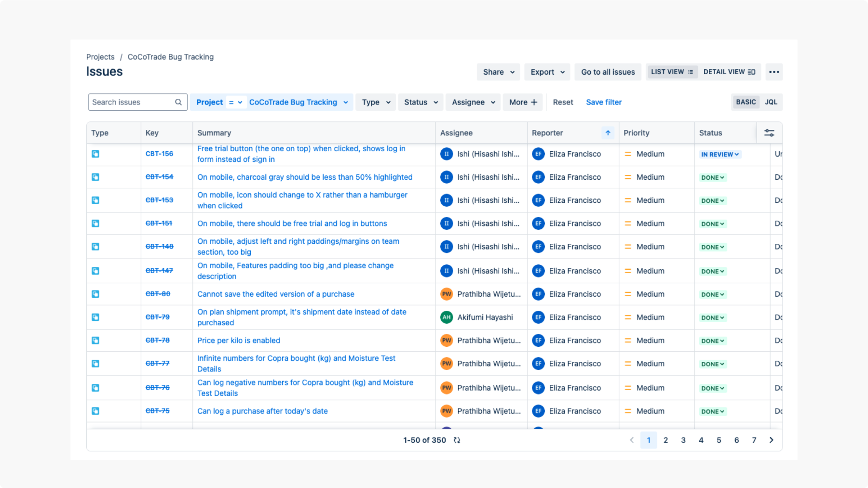The width and height of the screenshot is (868, 488).
Task: Go to page 3 of issues
Action: point(683,440)
